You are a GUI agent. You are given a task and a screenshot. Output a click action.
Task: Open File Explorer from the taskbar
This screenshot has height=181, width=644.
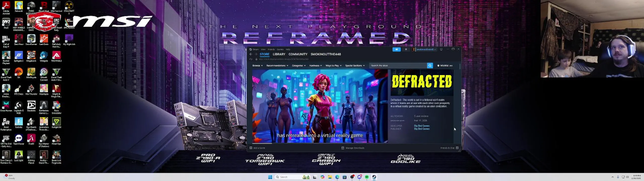330,177
